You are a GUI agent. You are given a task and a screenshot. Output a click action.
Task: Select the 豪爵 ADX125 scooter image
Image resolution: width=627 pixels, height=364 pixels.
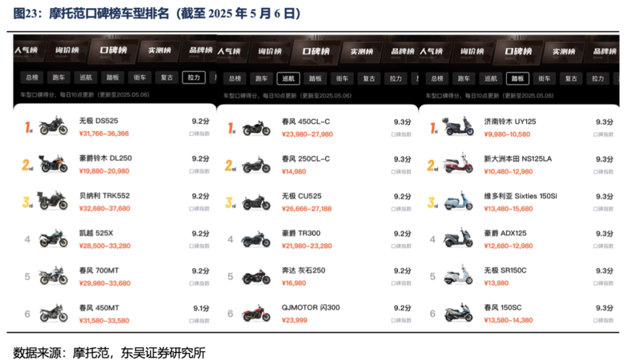point(458,238)
